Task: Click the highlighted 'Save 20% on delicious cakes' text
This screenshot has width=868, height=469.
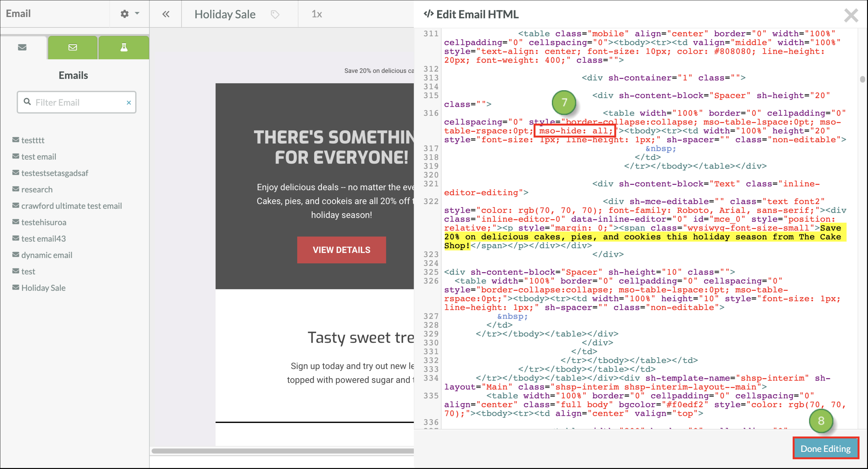Action: (645, 237)
